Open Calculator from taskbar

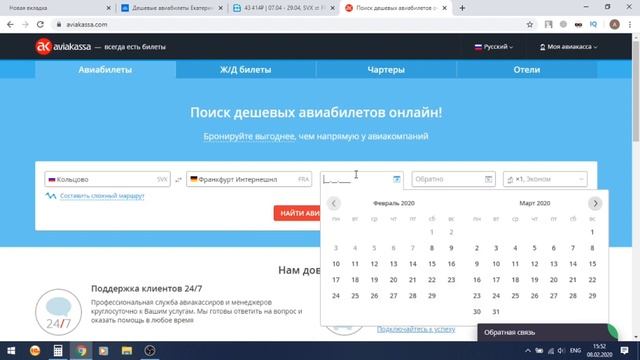tap(58, 351)
